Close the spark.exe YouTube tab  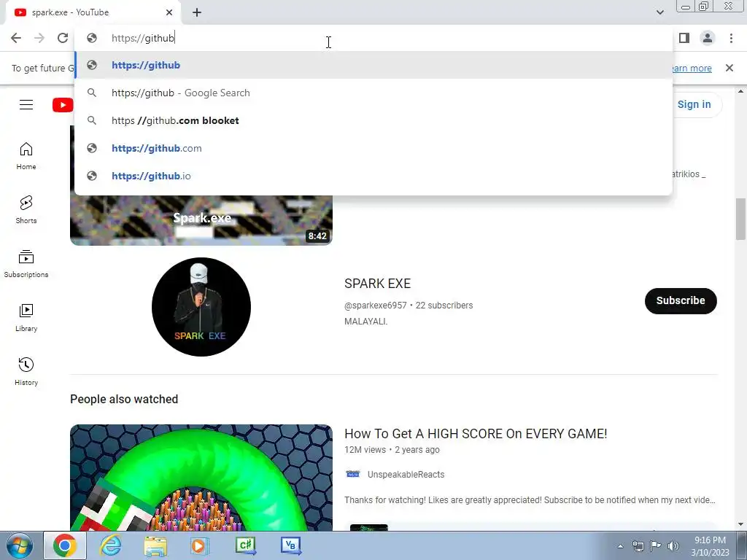click(169, 12)
